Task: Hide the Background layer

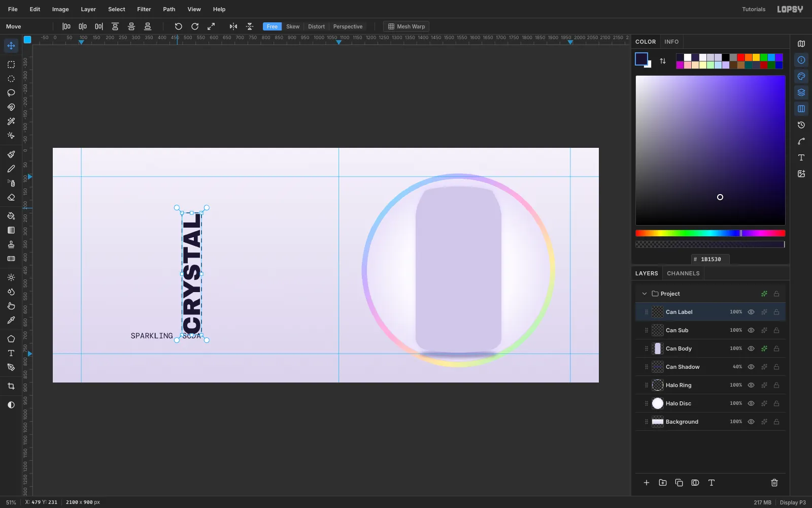Action: pos(751,422)
